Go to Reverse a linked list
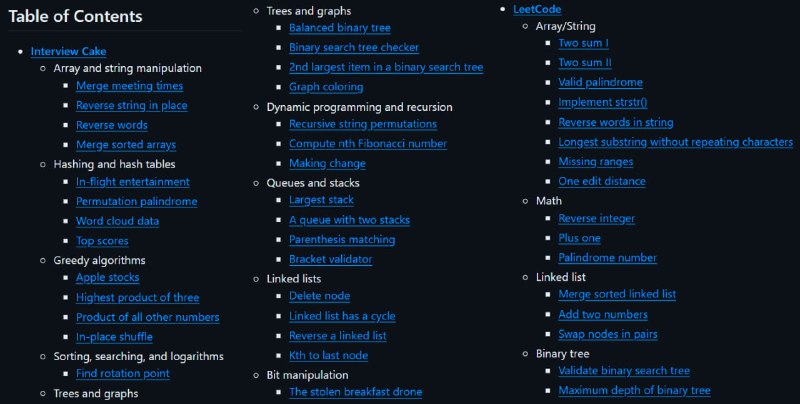The image size is (800, 404). [338, 336]
